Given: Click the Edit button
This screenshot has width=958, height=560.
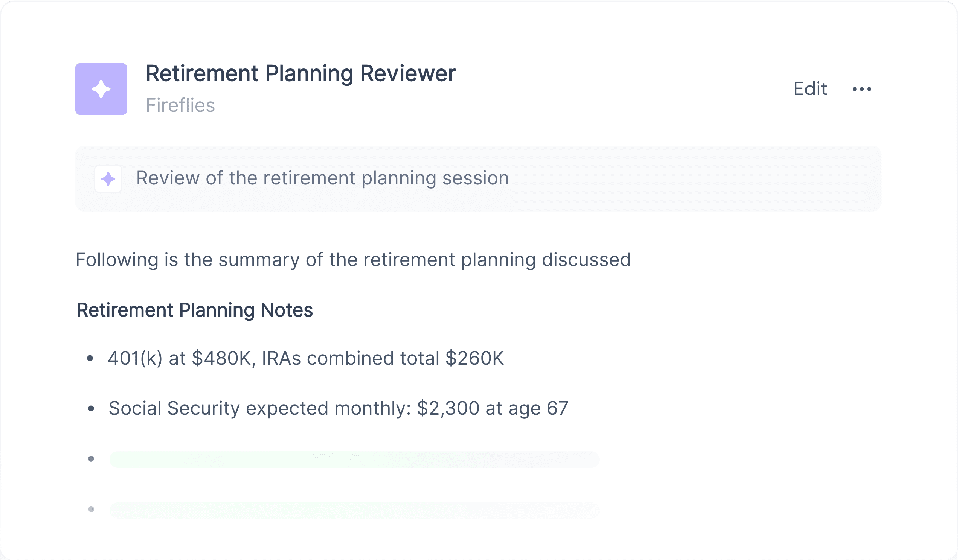Looking at the screenshot, I should pyautogui.click(x=810, y=89).
